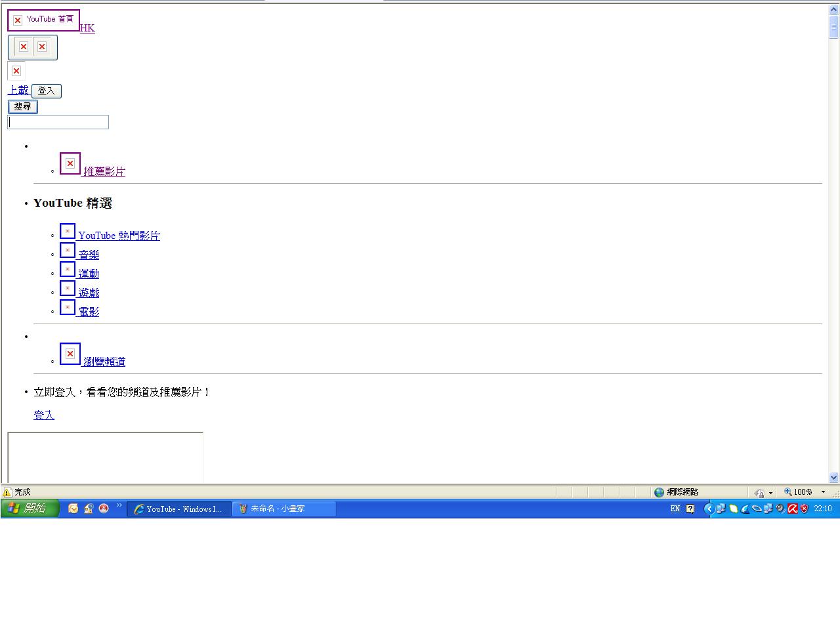Open YouTube 熱門影片 link
The height and width of the screenshot is (630, 840).
119,236
